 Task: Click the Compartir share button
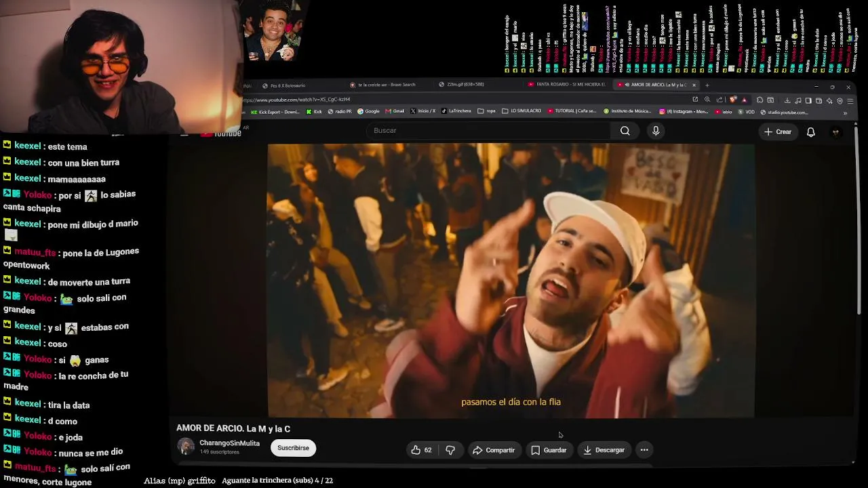[x=494, y=450]
